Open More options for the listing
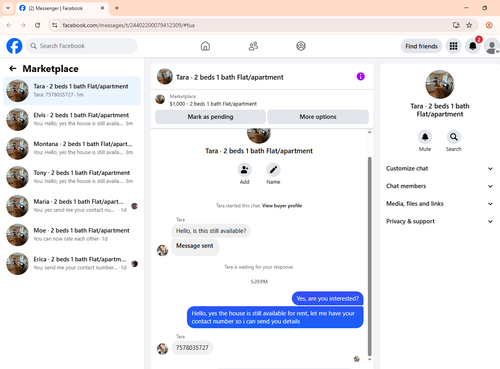This screenshot has width=500, height=369. coord(318,117)
